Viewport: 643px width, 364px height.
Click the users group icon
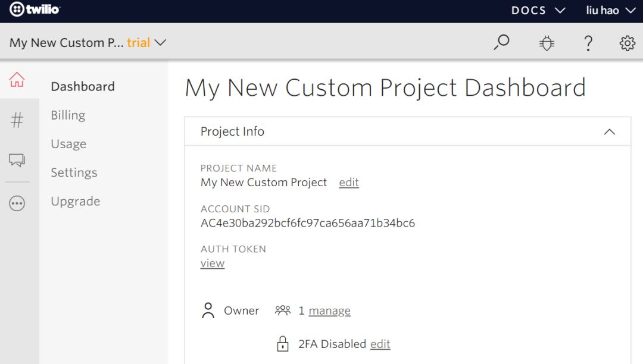coord(283,310)
